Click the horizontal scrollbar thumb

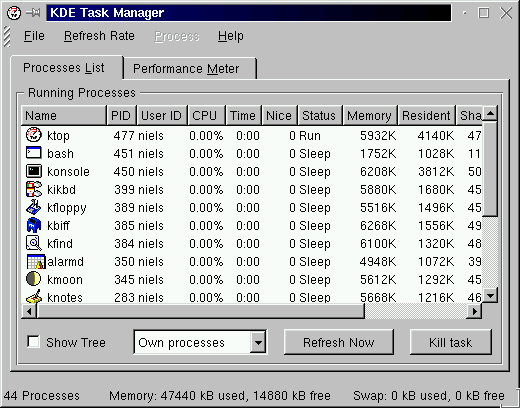coord(201,311)
